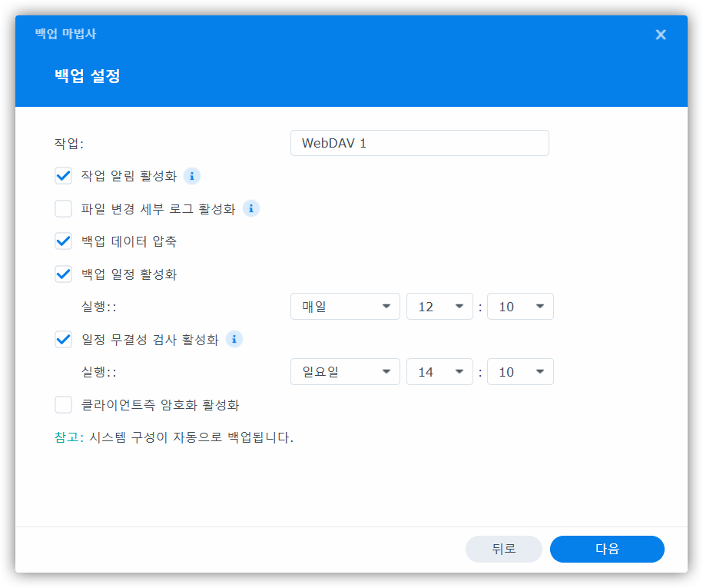
Task: Uncheck 백업 데이터 압축 checkbox
Action: pos(64,241)
